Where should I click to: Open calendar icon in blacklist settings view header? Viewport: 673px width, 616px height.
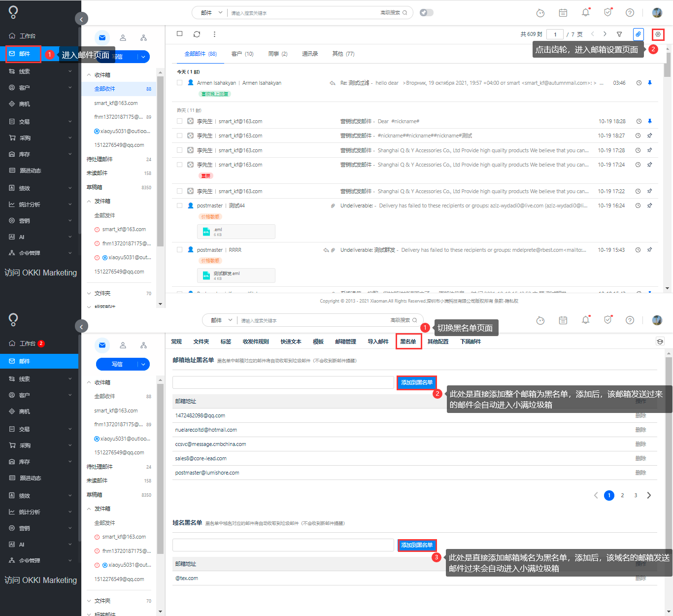tap(563, 320)
